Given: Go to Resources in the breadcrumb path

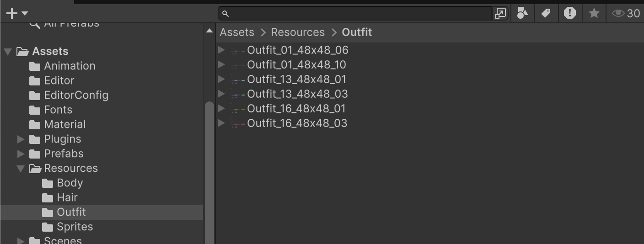Looking at the screenshot, I should pos(298,32).
